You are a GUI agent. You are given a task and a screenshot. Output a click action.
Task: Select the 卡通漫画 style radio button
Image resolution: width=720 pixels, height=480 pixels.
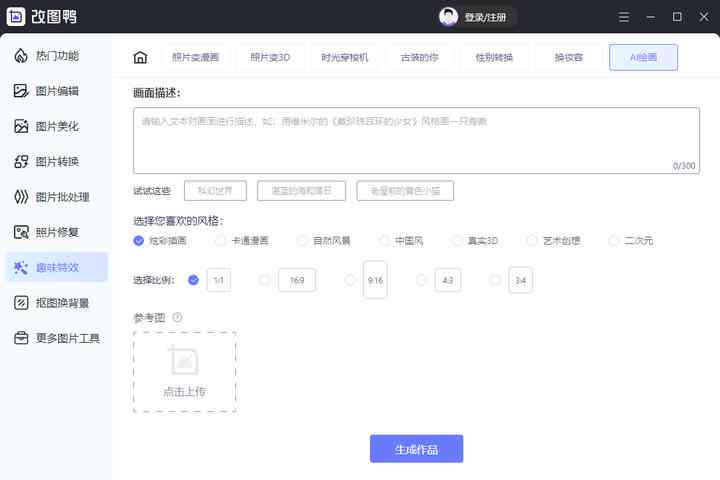[x=220, y=240]
